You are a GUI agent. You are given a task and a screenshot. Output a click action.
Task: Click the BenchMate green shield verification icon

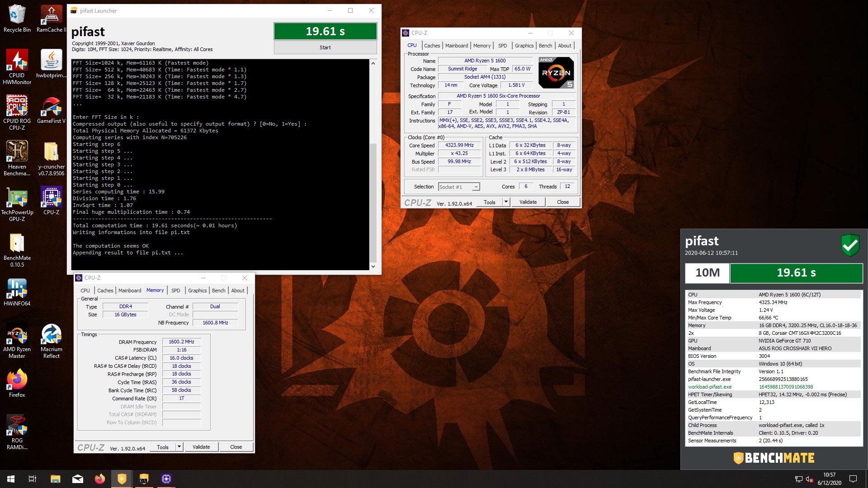pos(850,245)
